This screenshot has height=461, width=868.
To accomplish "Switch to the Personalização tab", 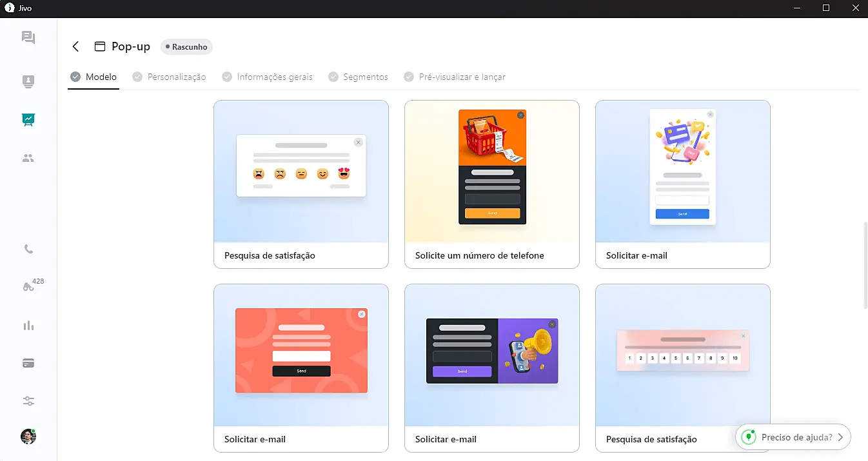I will click(177, 77).
